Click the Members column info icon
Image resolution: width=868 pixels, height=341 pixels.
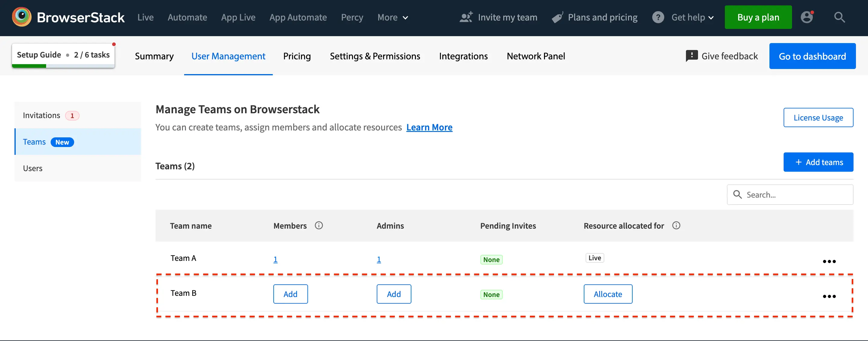319,226
